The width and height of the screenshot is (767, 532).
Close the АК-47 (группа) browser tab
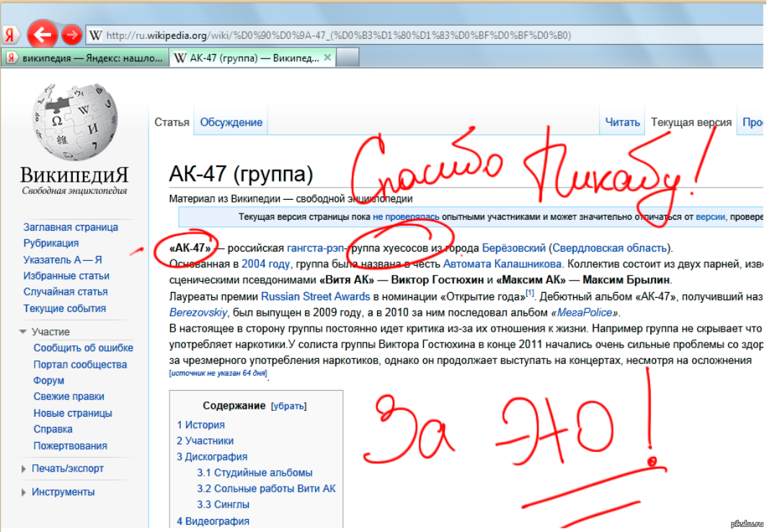328,58
